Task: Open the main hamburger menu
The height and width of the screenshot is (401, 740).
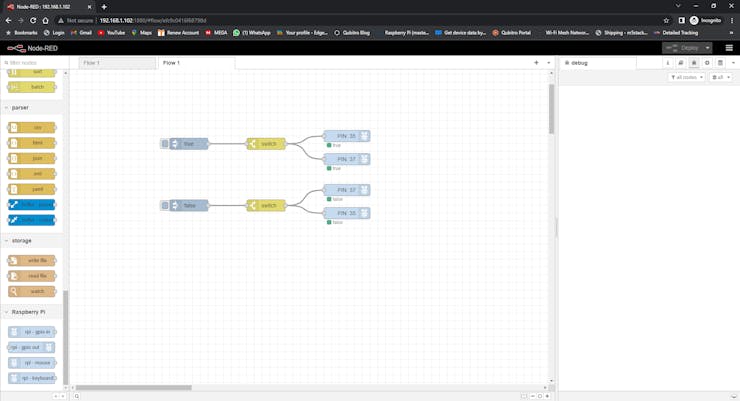Action: pos(729,48)
